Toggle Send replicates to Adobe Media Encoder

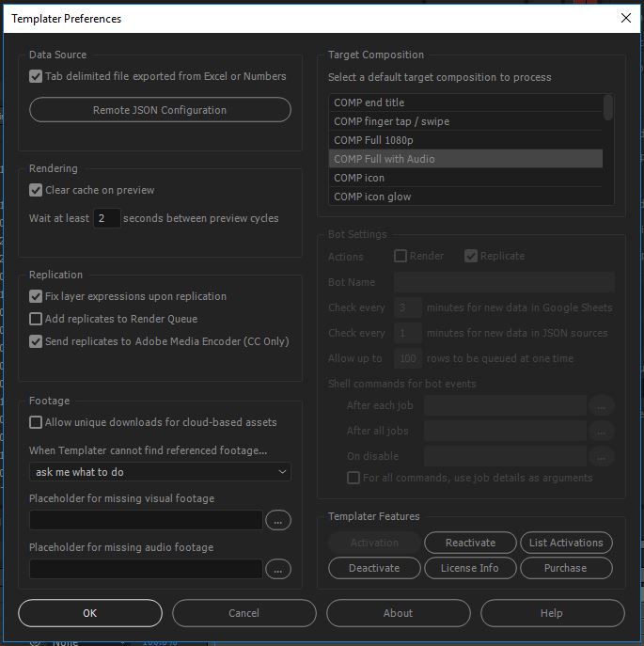[x=37, y=341]
